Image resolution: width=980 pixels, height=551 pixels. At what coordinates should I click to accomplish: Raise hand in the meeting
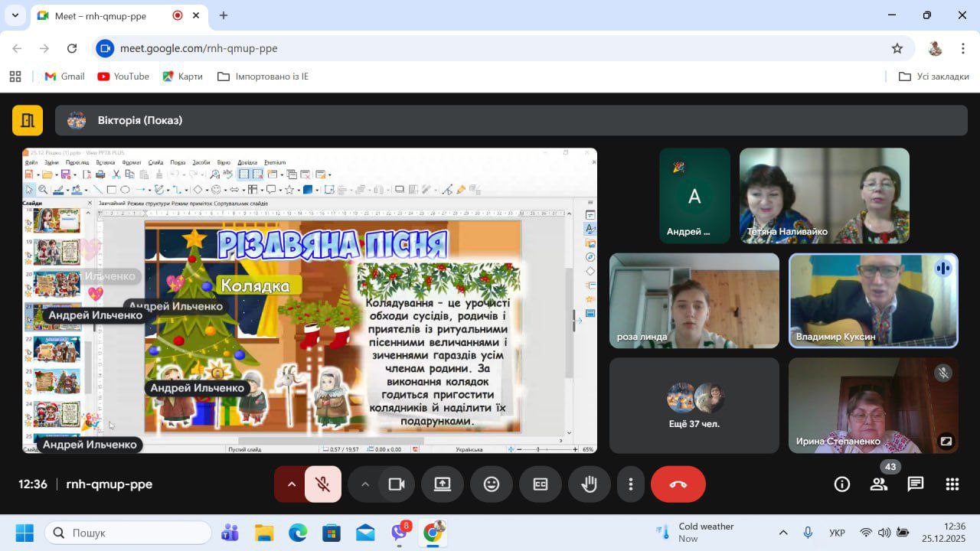pos(589,484)
